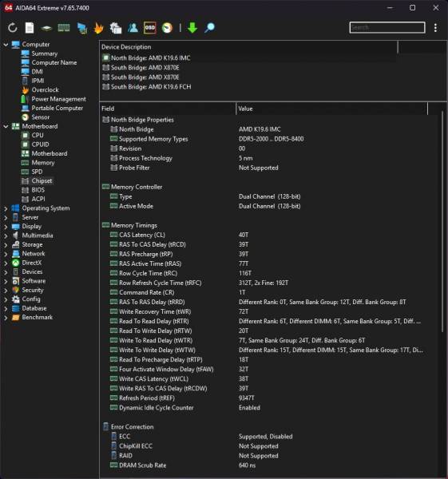Click the Refresh toolbar icon

tap(13, 28)
